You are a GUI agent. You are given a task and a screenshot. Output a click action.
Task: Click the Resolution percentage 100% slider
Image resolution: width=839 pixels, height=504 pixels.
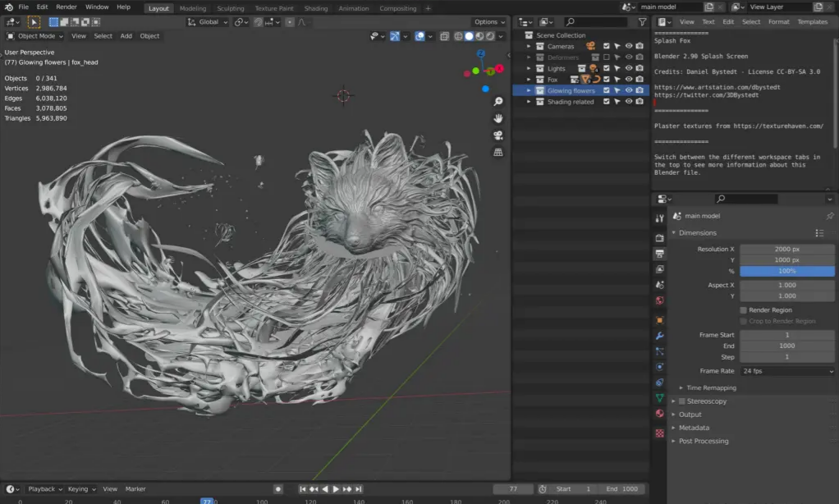click(x=787, y=271)
